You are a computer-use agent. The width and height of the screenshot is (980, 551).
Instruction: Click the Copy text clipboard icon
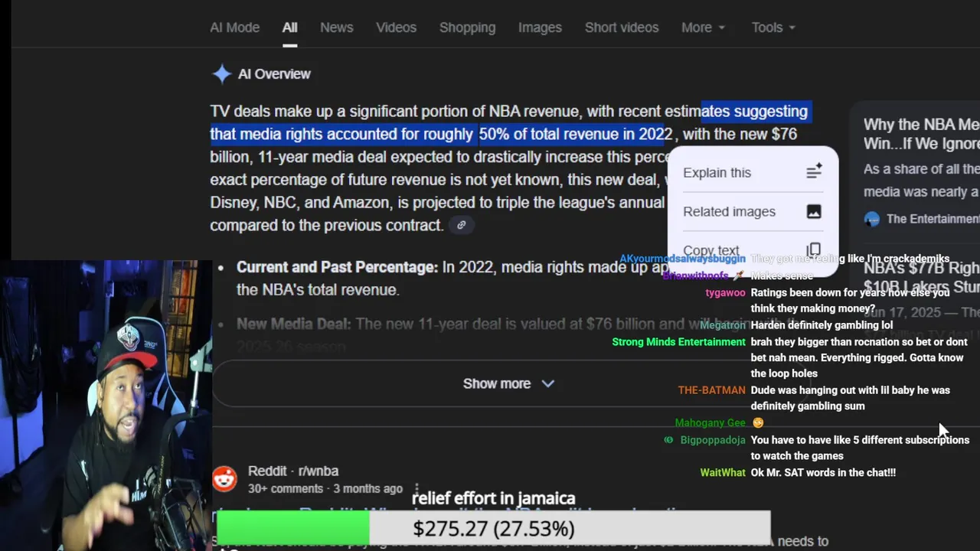(x=814, y=249)
